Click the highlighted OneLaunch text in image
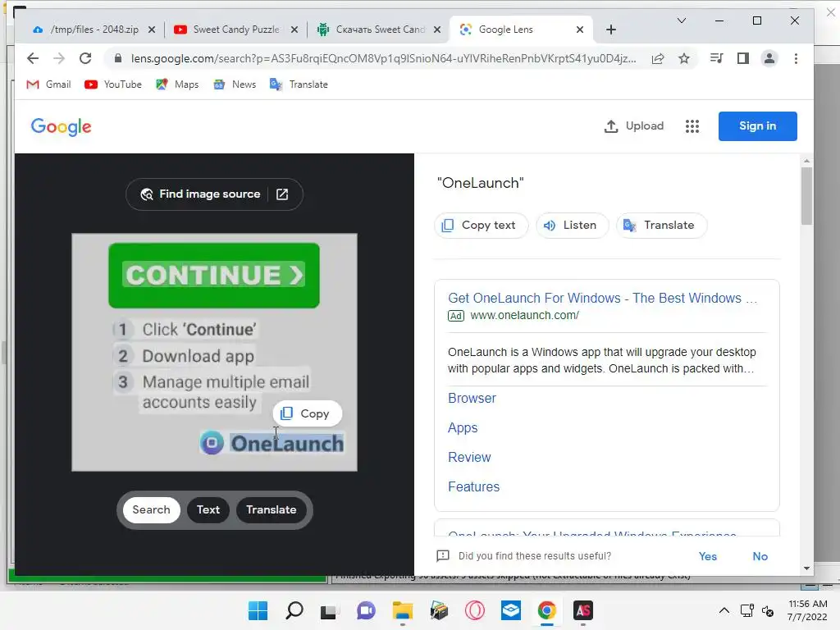The image size is (840, 630). pyautogui.click(x=287, y=444)
